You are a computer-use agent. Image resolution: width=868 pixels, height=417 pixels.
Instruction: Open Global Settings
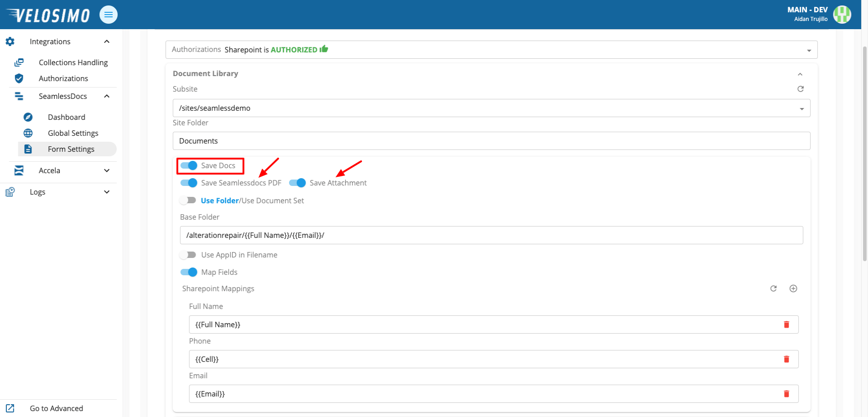(73, 133)
